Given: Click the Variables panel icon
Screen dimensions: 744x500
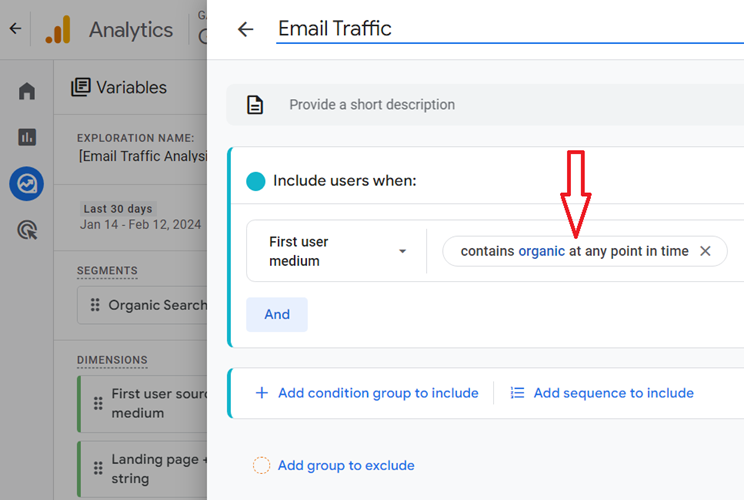Looking at the screenshot, I should [x=81, y=87].
